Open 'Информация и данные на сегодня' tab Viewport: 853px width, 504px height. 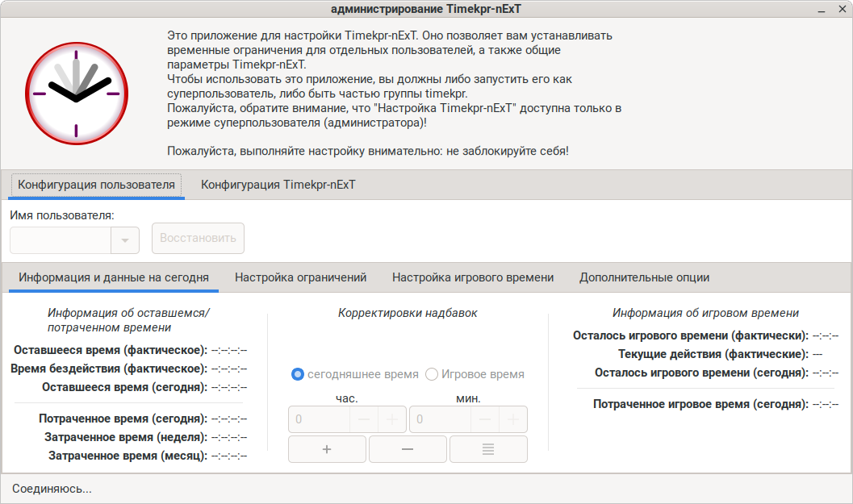114,277
